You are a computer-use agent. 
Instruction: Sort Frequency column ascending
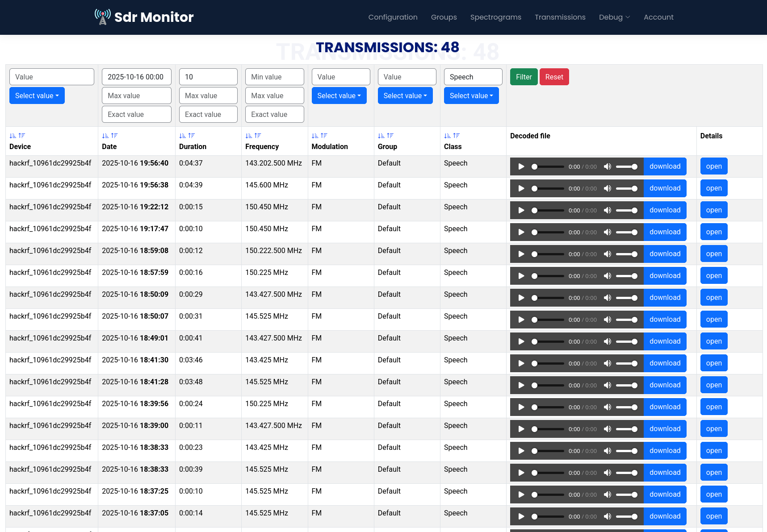click(249, 136)
